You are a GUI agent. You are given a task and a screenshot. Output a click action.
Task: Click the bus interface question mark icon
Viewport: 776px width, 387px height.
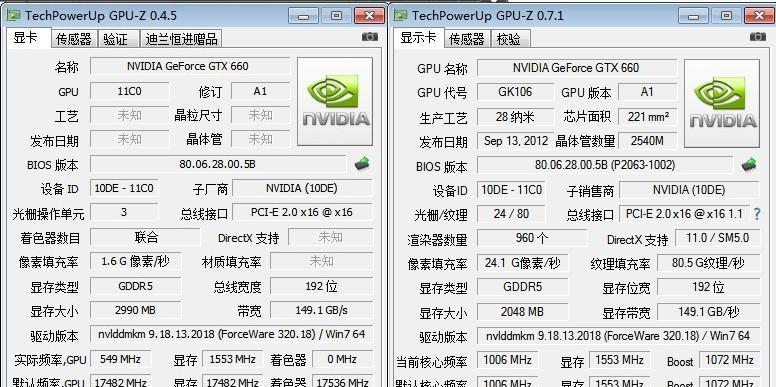coord(757,214)
